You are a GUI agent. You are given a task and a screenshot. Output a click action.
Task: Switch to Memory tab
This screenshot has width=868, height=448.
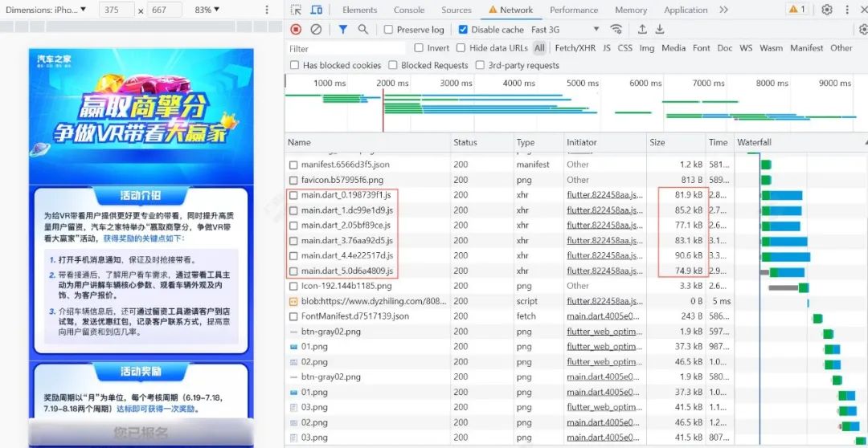tap(631, 10)
